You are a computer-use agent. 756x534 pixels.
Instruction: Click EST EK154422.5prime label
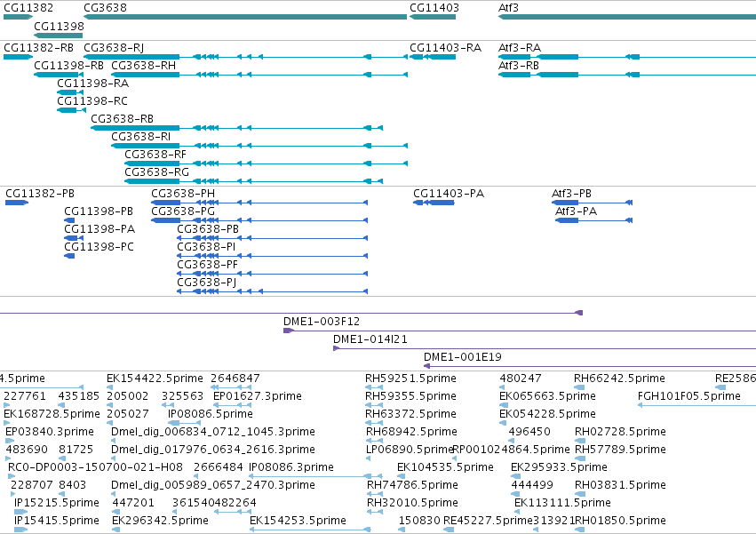(x=155, y=379)
